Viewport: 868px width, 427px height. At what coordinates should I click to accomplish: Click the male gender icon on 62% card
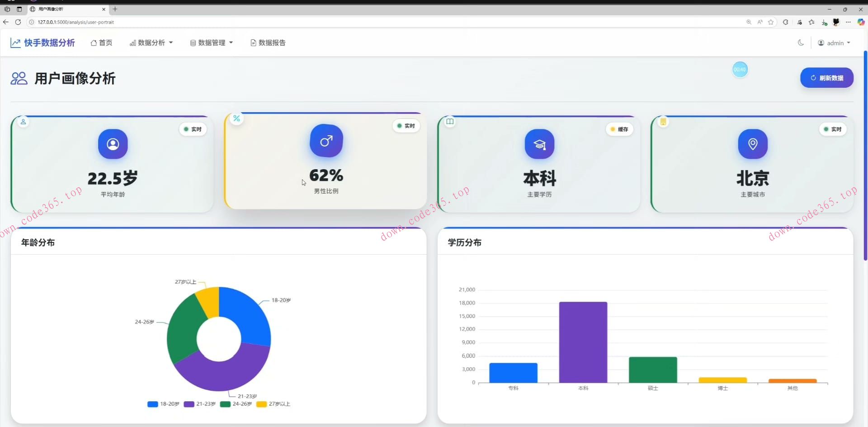(326, 141)
